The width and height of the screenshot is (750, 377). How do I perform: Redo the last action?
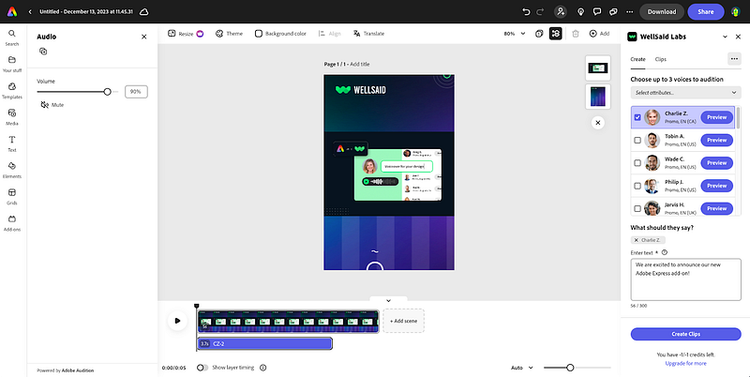point(540,11)
